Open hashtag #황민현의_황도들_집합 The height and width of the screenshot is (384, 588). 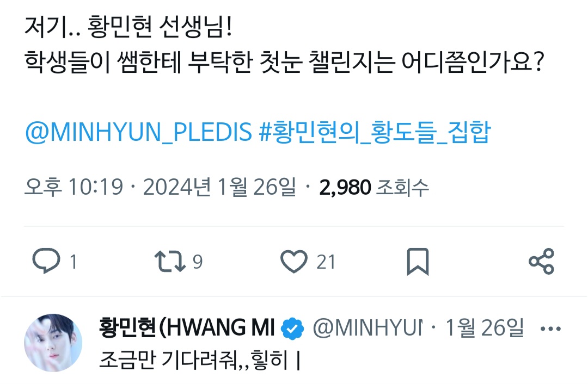click(375, 132)
